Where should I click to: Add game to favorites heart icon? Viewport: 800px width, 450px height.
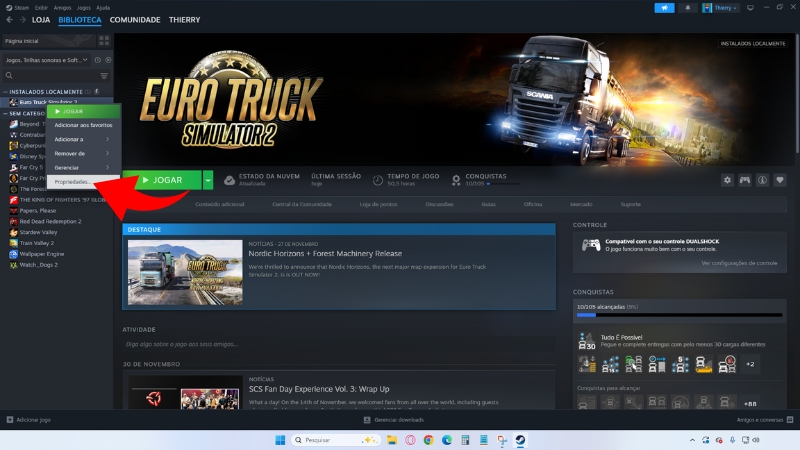[x=780, y=180]
